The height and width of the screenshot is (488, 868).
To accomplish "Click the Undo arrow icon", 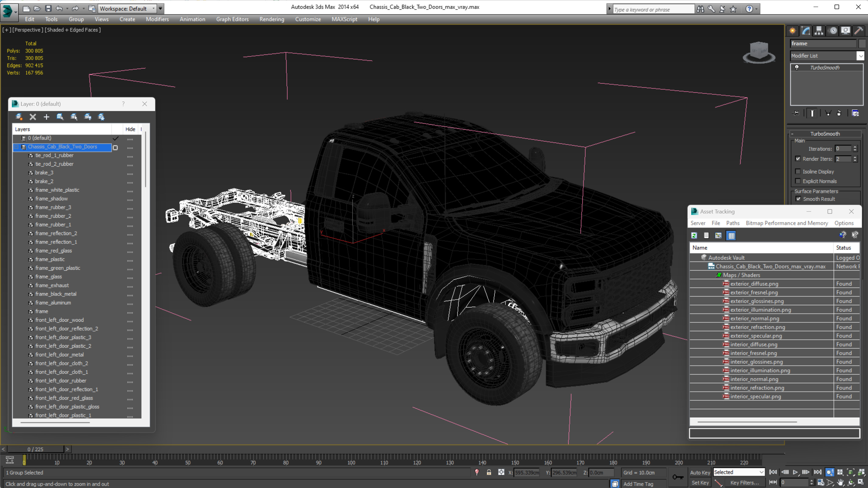I will click(x=59, y=9).
